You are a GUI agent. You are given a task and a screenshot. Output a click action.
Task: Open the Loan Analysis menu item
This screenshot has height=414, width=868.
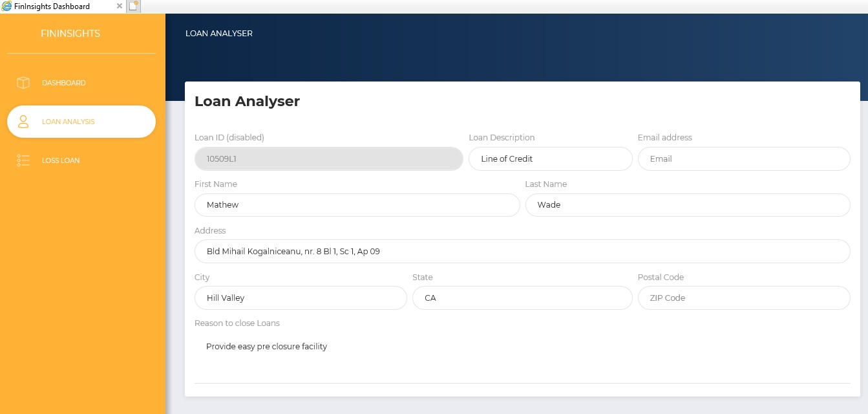pyautogui.click(x=81, y=122)
